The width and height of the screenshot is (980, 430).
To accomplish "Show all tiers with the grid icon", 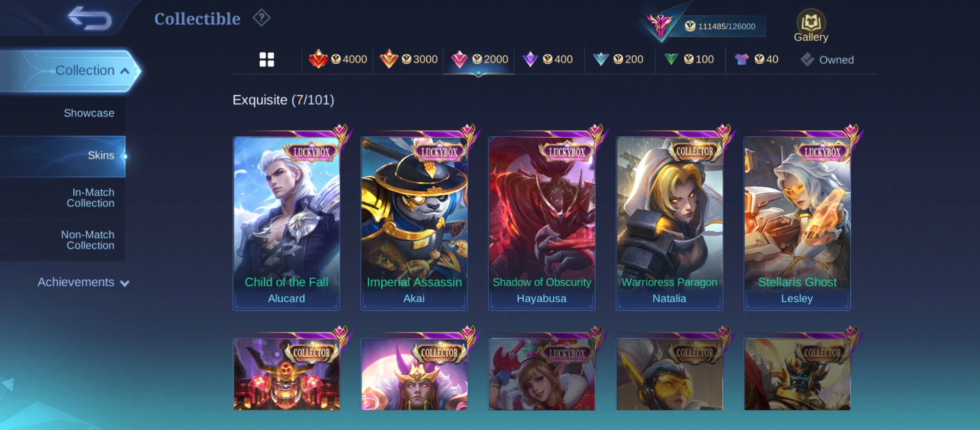I will pos(267,60).
